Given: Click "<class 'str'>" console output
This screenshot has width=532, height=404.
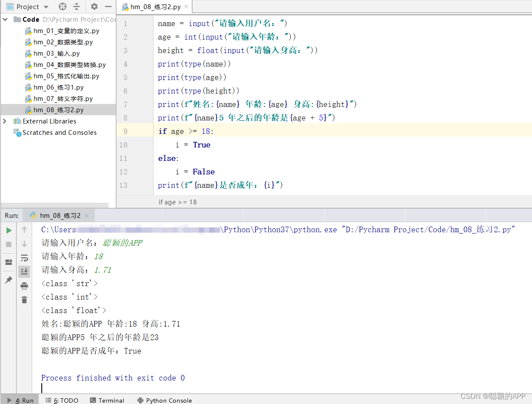Looking at the screenshot, I should tap(70, 284).
